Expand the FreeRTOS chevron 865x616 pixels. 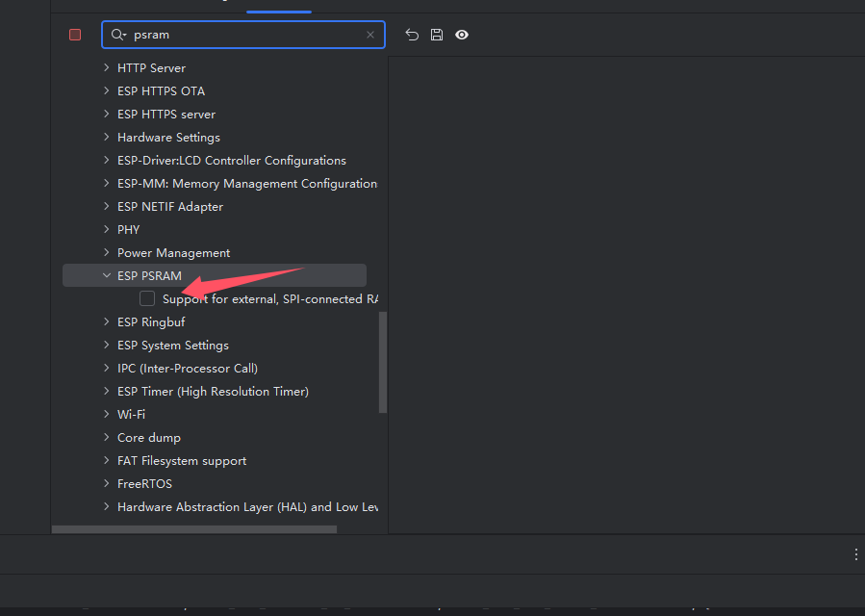pyautogui.click(x=107, y=483)
